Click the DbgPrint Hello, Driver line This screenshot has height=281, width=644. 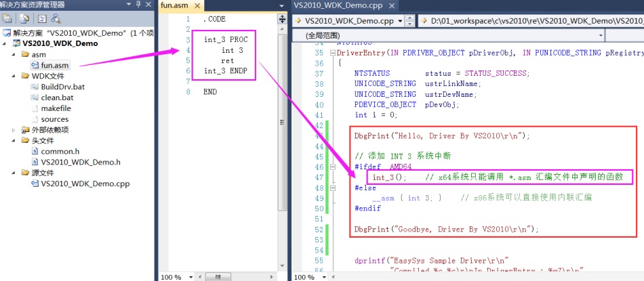pyautogui.click(x=443, y=136)
